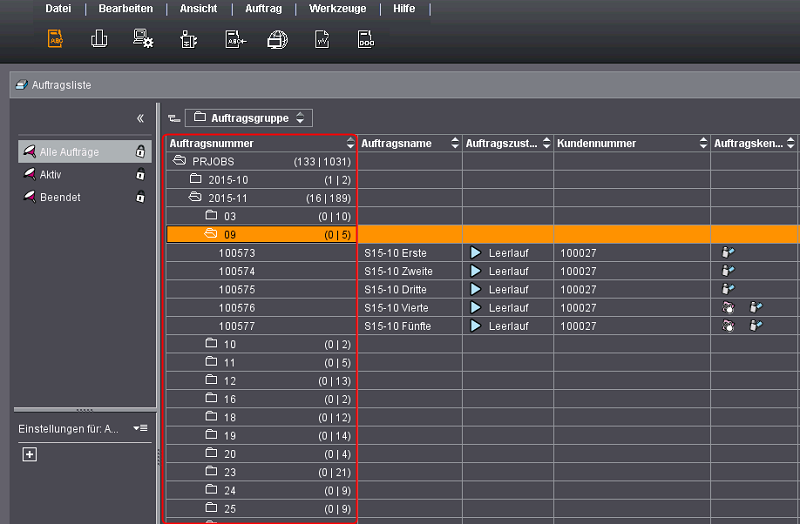Click the plus add settings button
This screenshot has width=800, height=524.
[x=30, y=454]
